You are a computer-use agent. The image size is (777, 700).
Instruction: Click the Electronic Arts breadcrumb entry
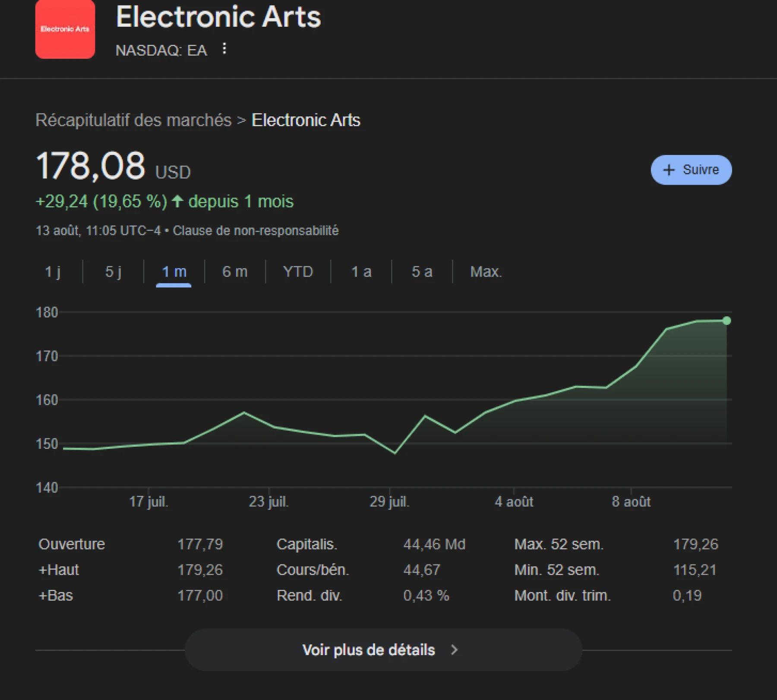(305, 120)
